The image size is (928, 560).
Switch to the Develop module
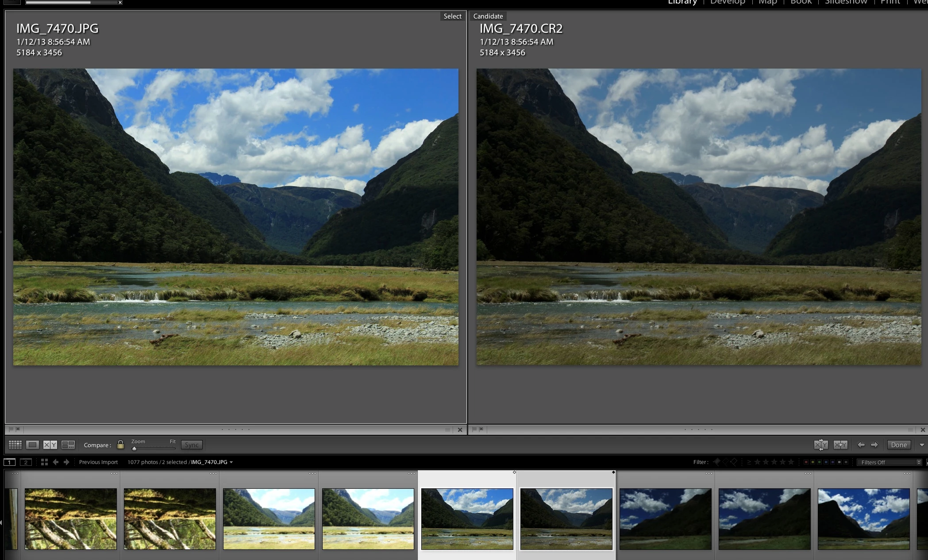tap(727, 2)
